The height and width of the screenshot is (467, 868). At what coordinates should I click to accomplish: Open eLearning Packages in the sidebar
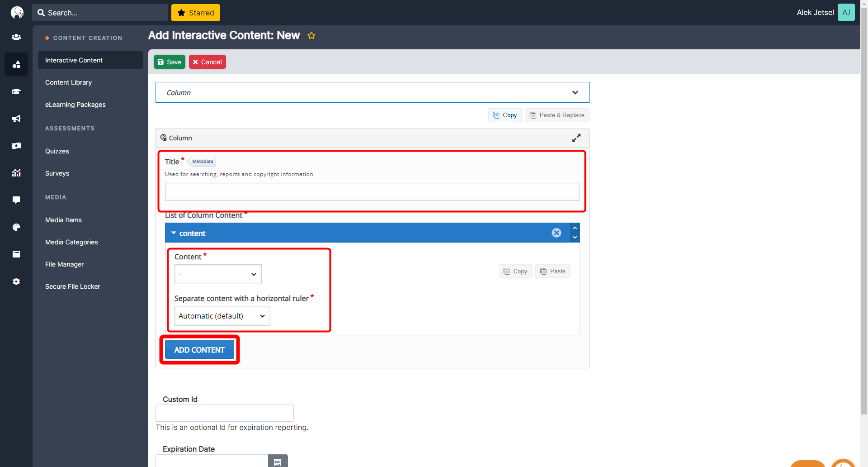click(75, 105)
